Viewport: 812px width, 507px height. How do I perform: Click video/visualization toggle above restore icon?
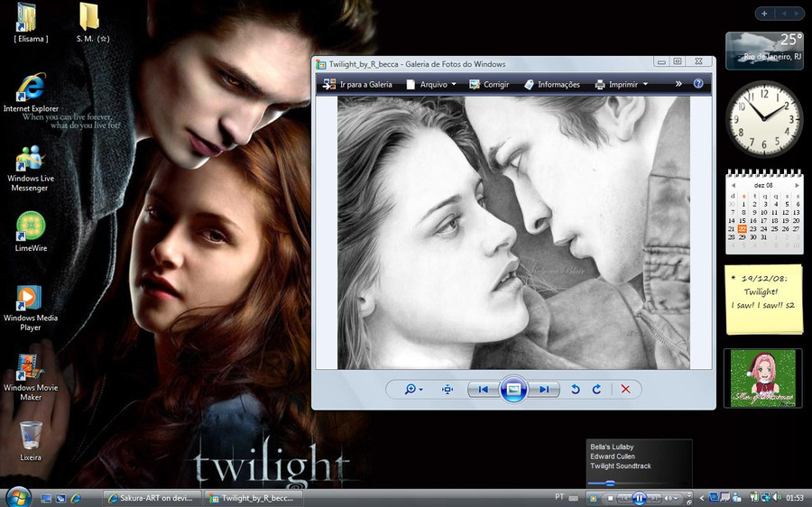tap(689, 494)
